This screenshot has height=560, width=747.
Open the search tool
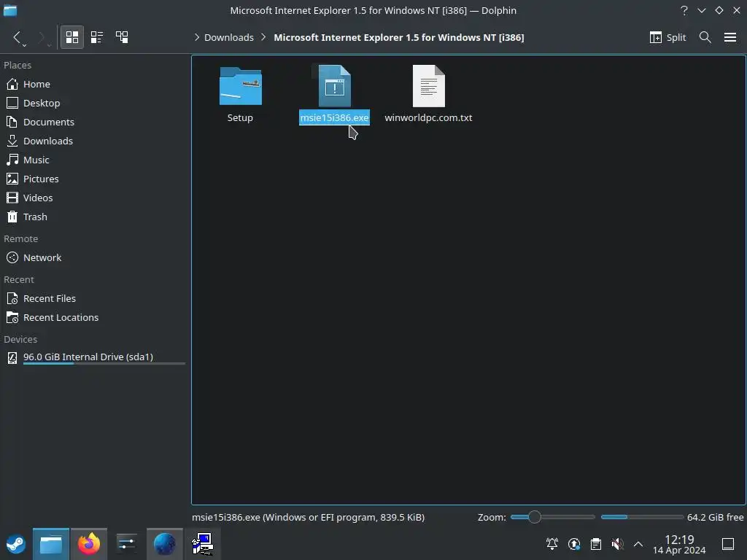click(705, 37)
